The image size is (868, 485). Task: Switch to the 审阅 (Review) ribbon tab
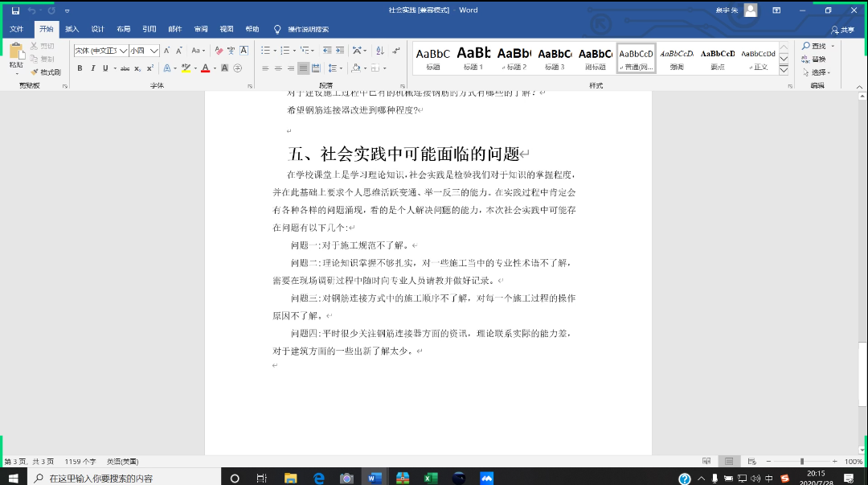coord(201,29)
